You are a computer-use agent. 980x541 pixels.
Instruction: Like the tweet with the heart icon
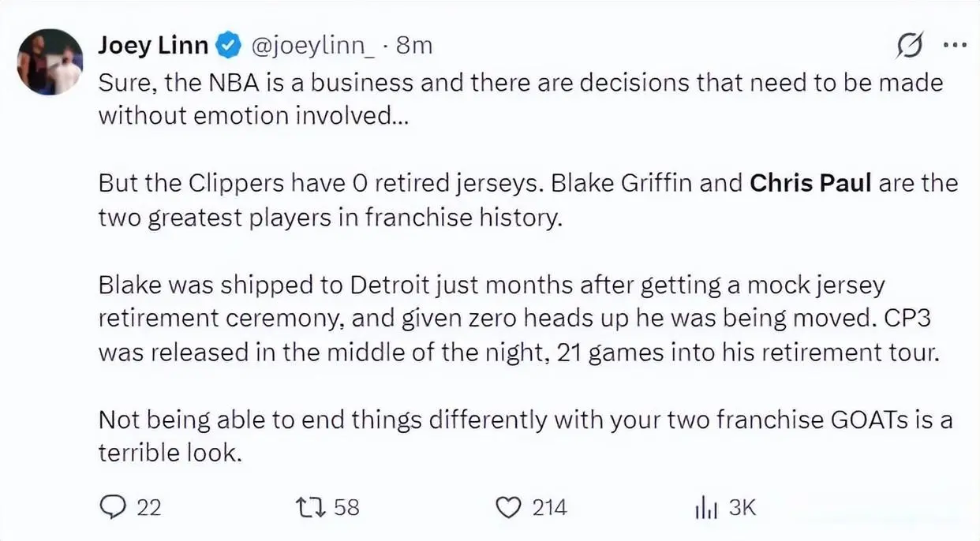[x=509, y=507]
